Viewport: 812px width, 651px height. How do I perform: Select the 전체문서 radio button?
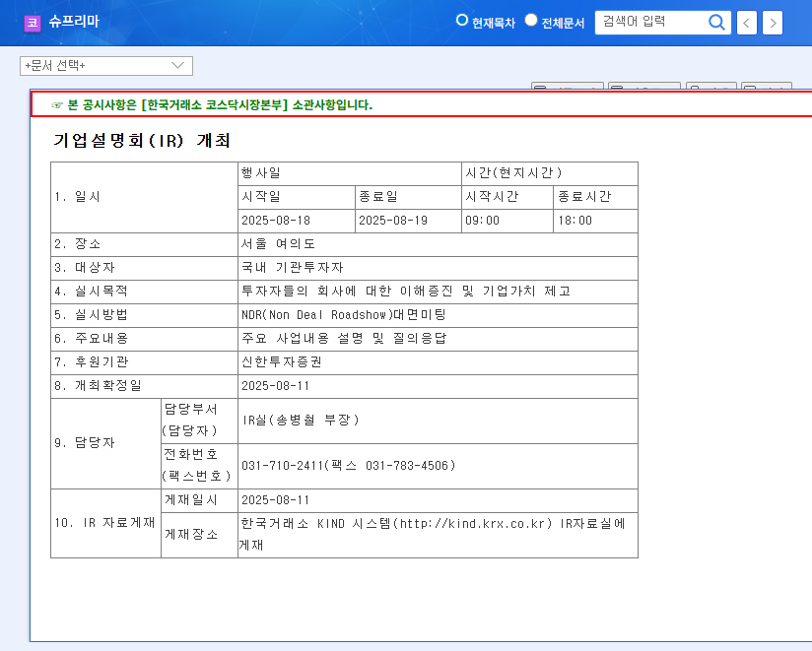(x=530, y=19)
